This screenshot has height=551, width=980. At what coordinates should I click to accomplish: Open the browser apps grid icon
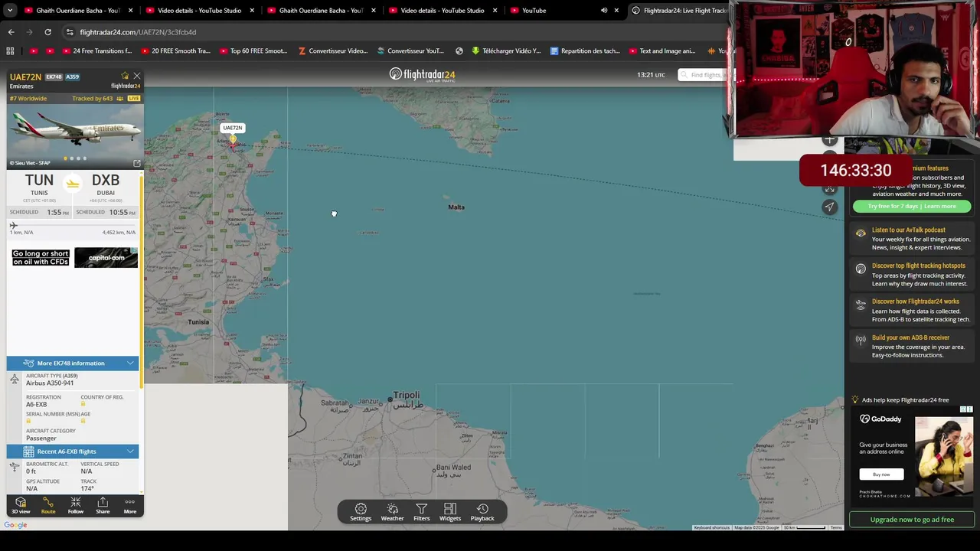tap(10, 51)
